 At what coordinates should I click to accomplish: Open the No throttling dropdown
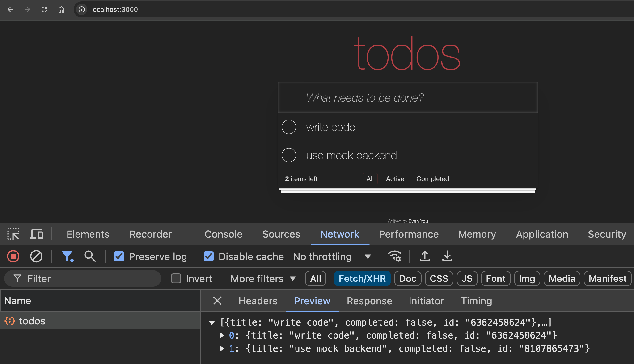[x=332, y=256]
